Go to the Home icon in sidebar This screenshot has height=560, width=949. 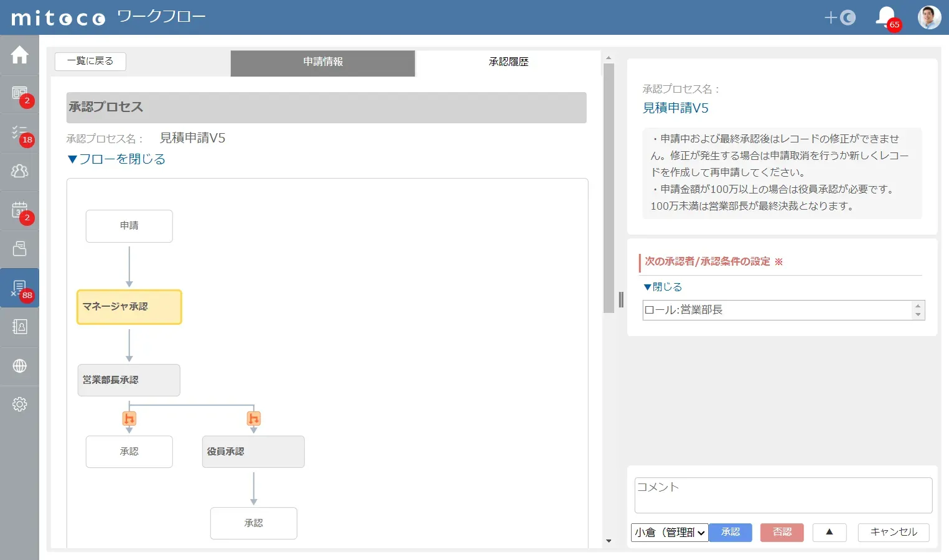click(x=19, y=55)
